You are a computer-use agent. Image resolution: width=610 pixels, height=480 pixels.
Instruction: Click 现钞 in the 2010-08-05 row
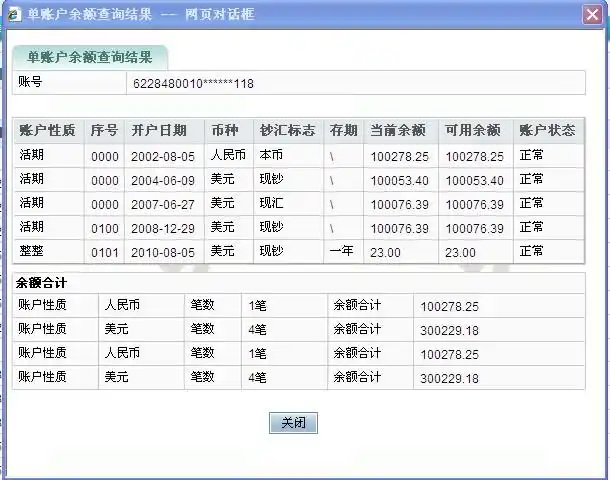[x=271, y=251]
